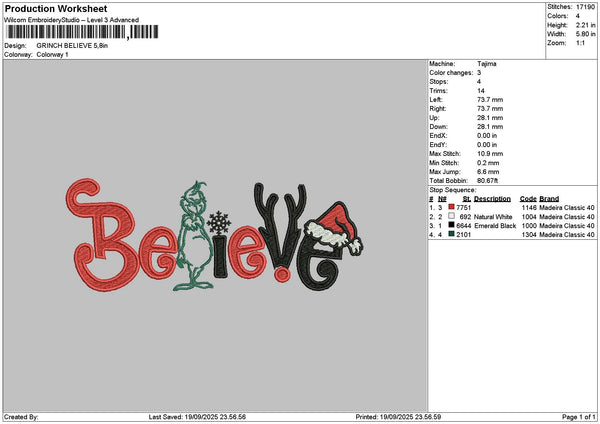Click the 'N#' column header

coord(442,199)
